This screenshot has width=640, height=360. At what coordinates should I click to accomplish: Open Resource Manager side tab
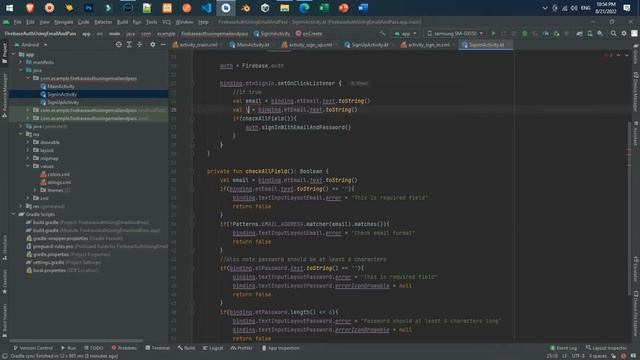4,95
